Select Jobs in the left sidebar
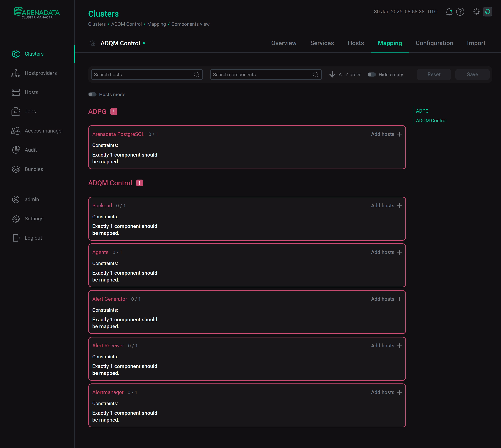501x448 pixels. click(30, 111)
